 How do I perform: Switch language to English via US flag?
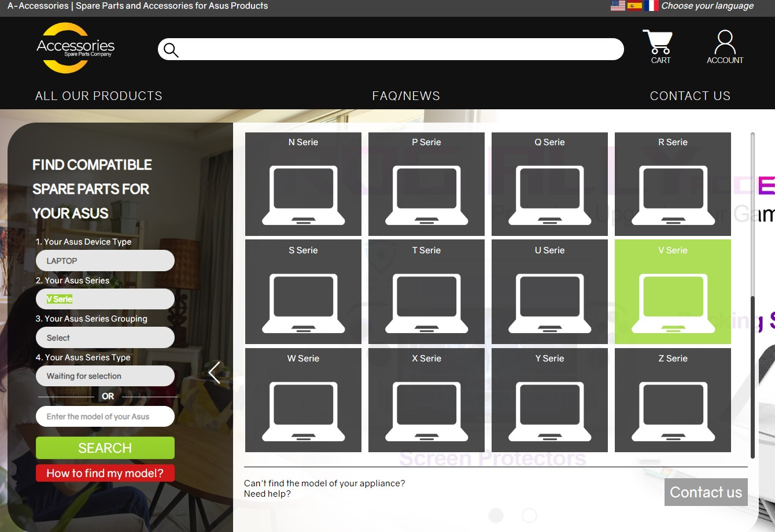click(x=618, y=6)
